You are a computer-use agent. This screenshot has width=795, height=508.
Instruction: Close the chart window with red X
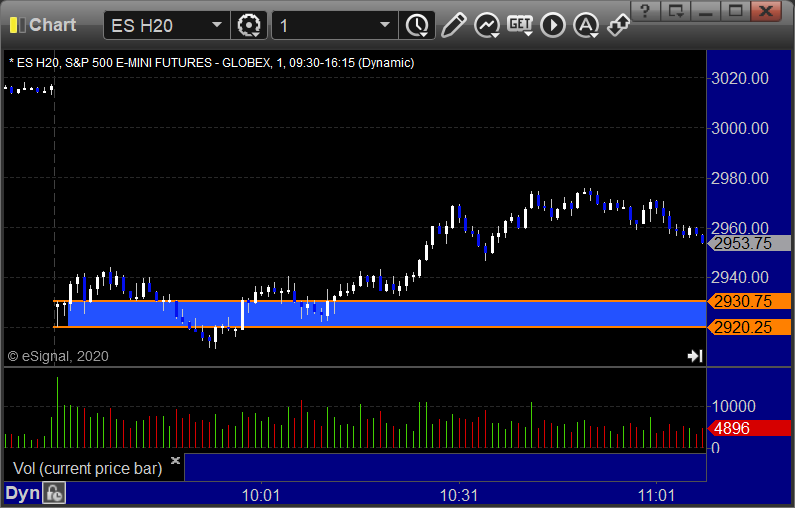[x=766, y=11]
